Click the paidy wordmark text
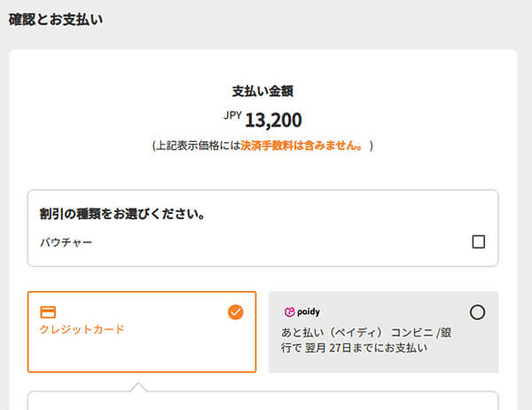Viewport: 532px width, 410px height. coord(309,312)
